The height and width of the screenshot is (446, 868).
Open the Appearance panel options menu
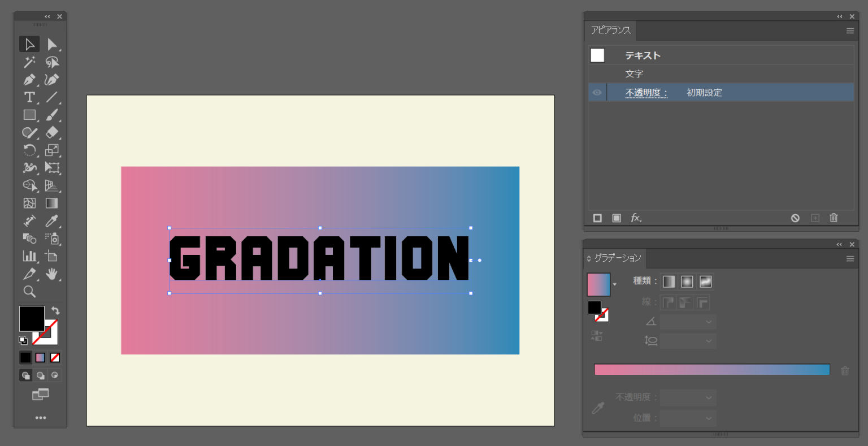(x=850, y=31)
